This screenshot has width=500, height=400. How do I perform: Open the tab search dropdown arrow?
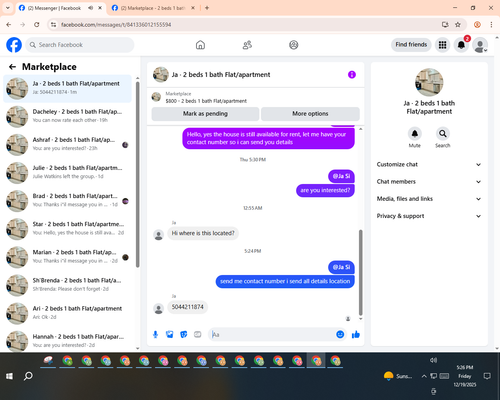coord(8,8)
